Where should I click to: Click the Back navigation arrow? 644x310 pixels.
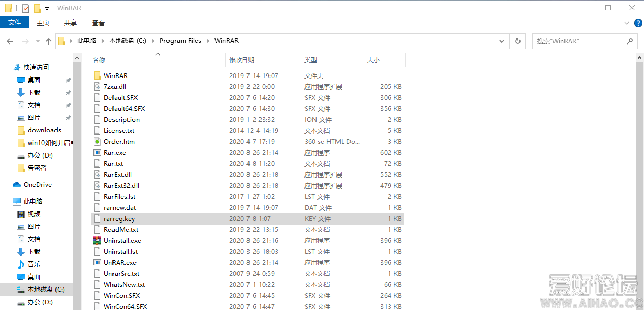pos(10,41)
